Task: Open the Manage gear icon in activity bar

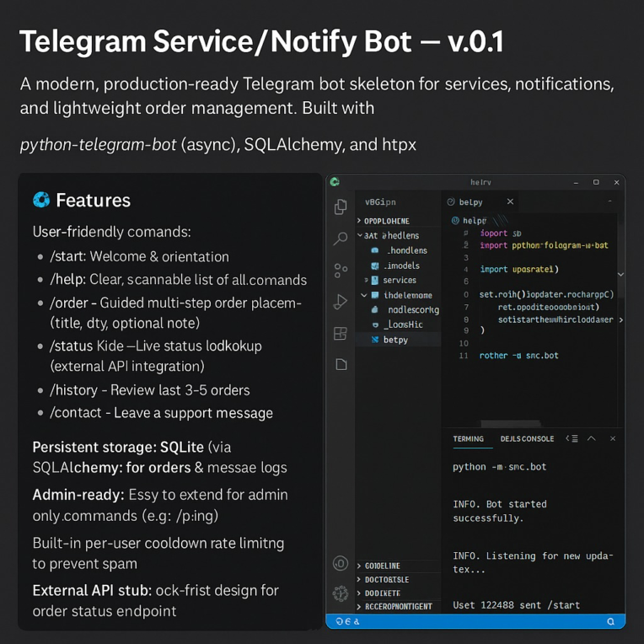Action: (x=341, y=593)
